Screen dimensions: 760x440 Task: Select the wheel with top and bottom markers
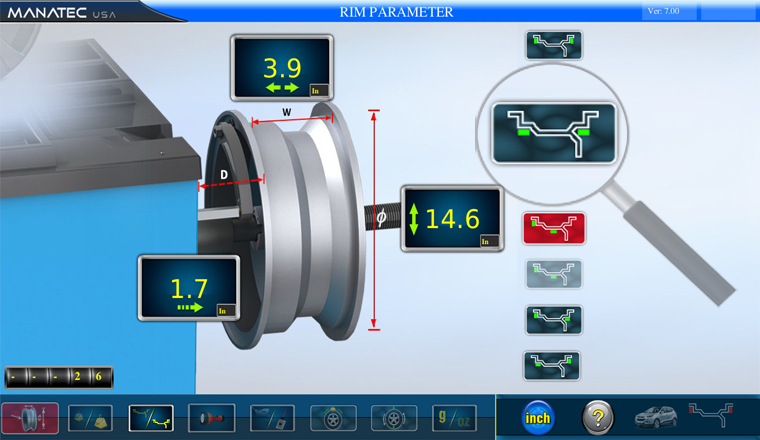(394, 418)
